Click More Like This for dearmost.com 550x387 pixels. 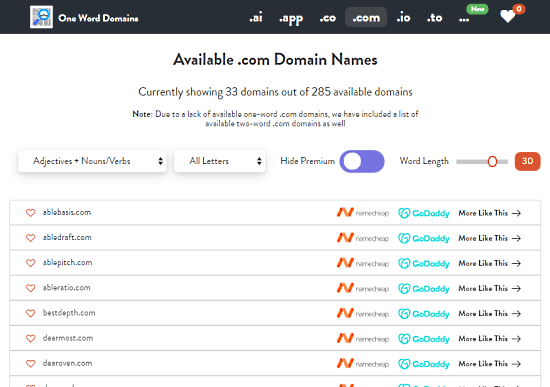pyautogui.click(x=489, y=339)
